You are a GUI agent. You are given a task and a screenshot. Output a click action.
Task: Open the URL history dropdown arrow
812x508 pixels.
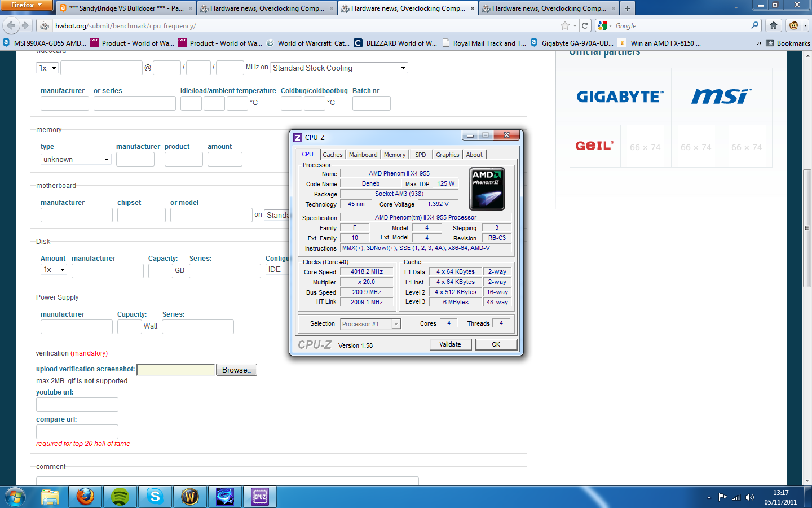(x=575, y=25)
